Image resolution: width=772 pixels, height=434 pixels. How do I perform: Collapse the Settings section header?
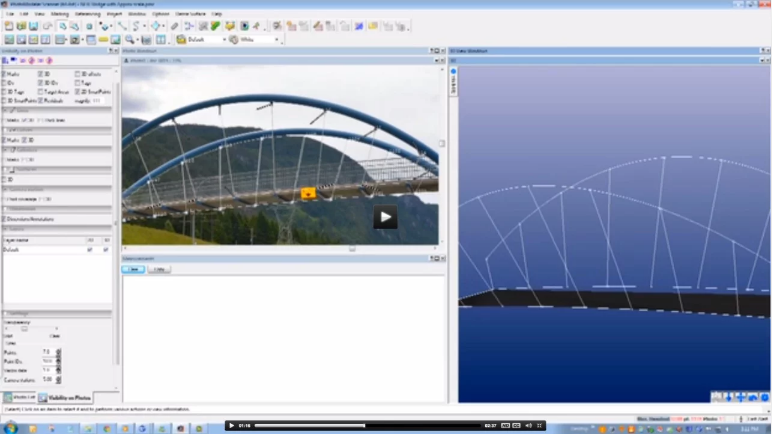(57, 313)
